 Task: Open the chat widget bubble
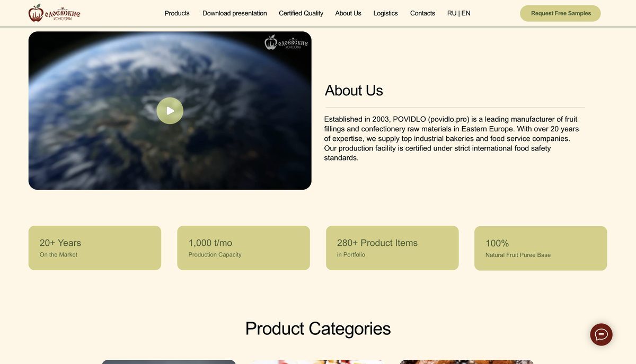[601, 334]
